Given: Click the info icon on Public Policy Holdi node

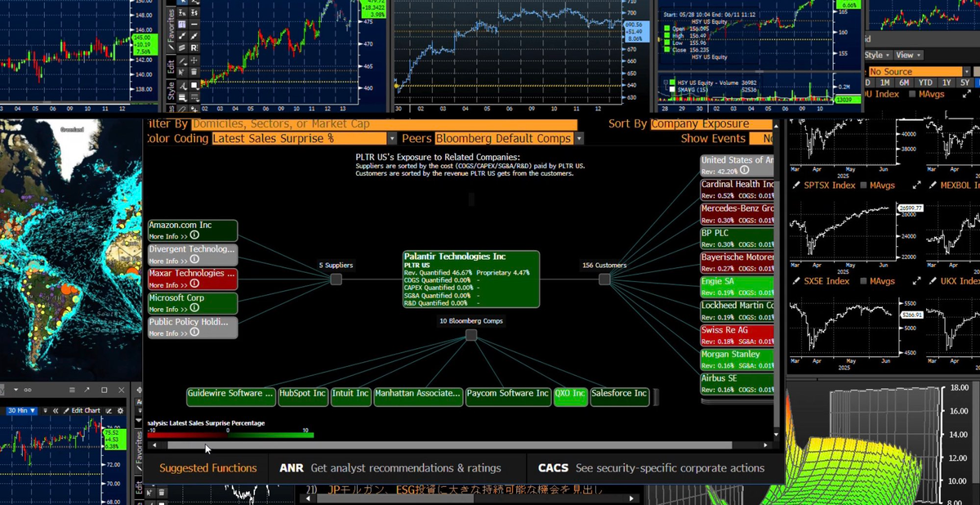Looking at the screenshot, I should [x=194, y=333].
